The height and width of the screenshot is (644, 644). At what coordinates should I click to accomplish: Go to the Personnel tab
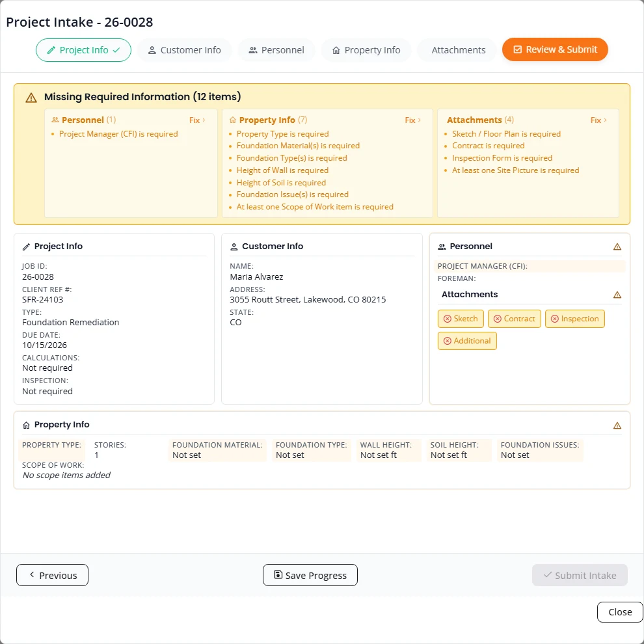pyautogui.click(x=276, y=50)
